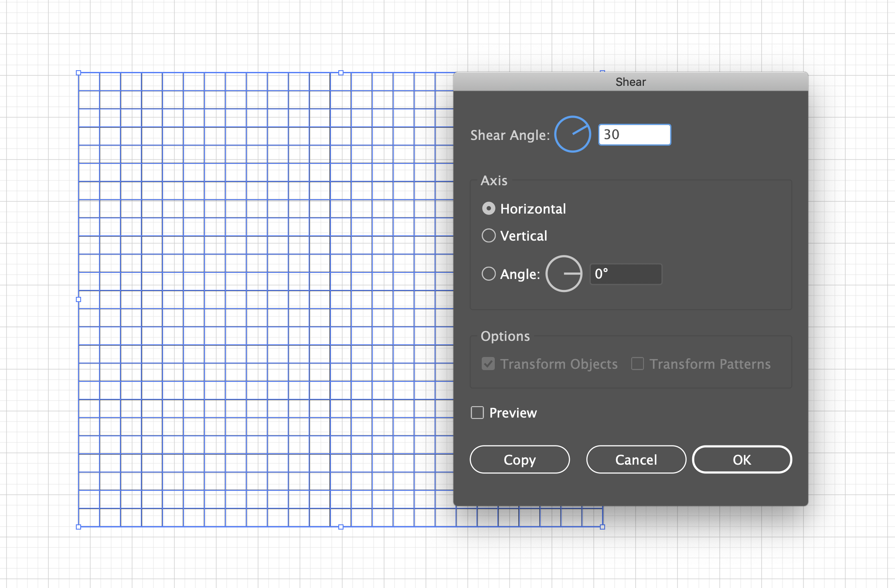Viewport: 895px width, 588px height.
Task: Click the Shear dialog title bar
Action: (x=630, y=82)
